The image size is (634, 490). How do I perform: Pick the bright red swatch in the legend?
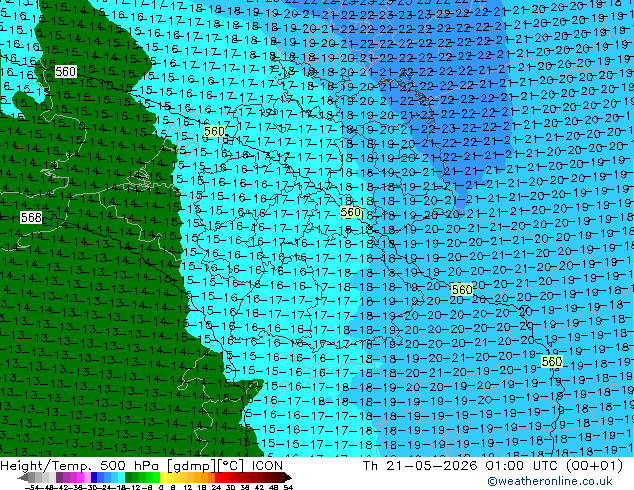pos(218,478)
